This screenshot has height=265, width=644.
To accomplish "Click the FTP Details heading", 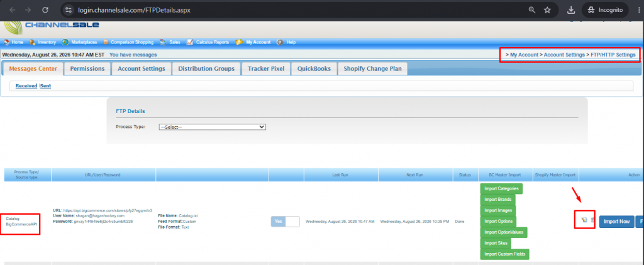I will pos(130,111).
